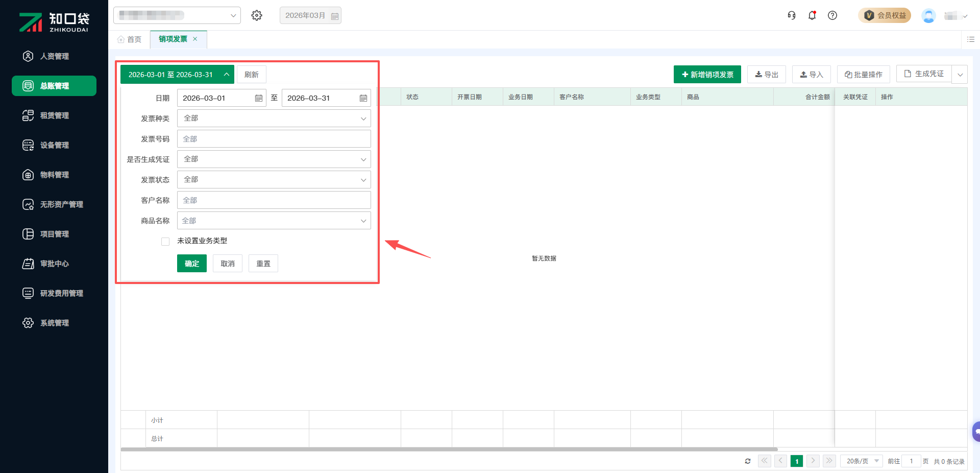
Task: Click the 知口袋 logo
Action: [x=54, y=22]
